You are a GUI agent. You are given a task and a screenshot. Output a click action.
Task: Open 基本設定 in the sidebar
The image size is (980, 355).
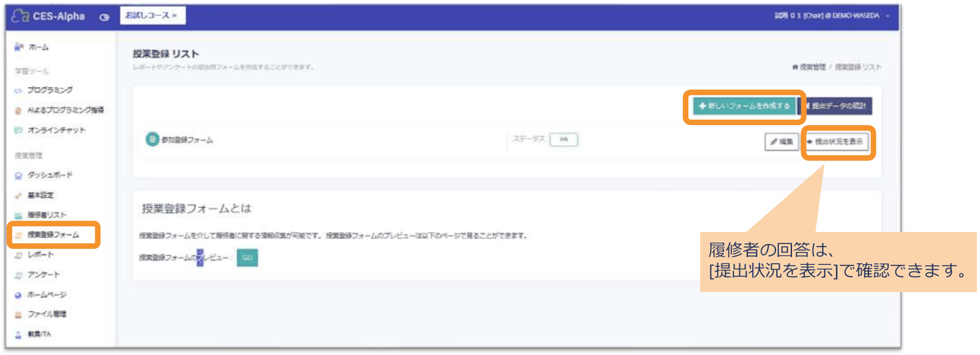40,195
